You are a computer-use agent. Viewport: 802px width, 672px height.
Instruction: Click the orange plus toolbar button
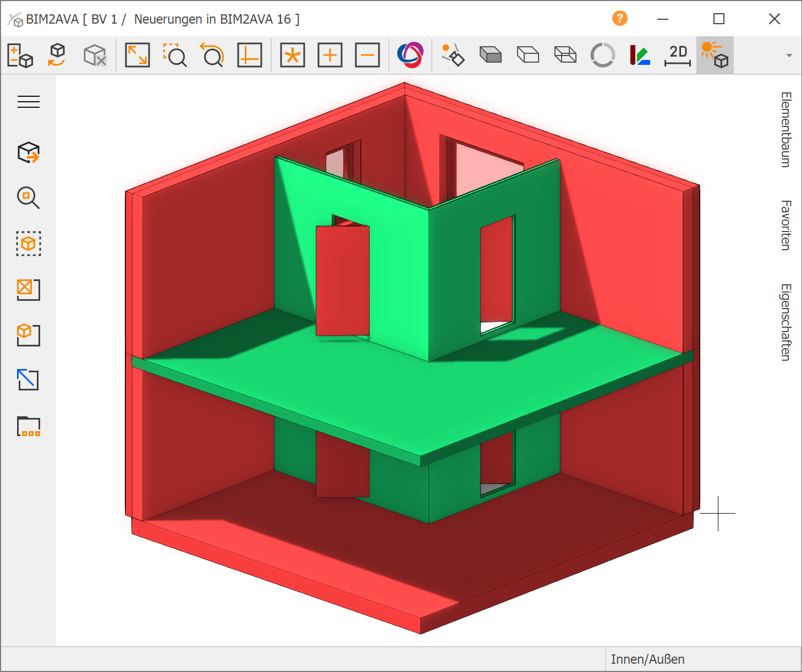pyautogui.click(x=330, y=55)
